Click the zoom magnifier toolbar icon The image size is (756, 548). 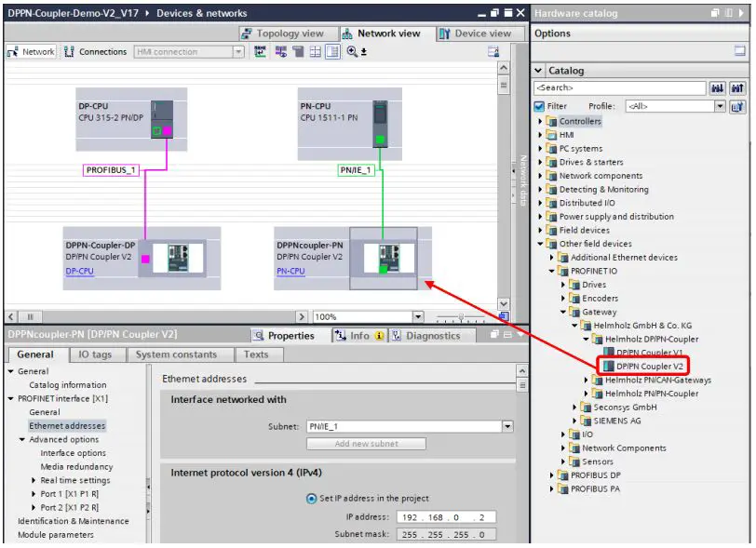pyautogui.click(x=353, y=51)
